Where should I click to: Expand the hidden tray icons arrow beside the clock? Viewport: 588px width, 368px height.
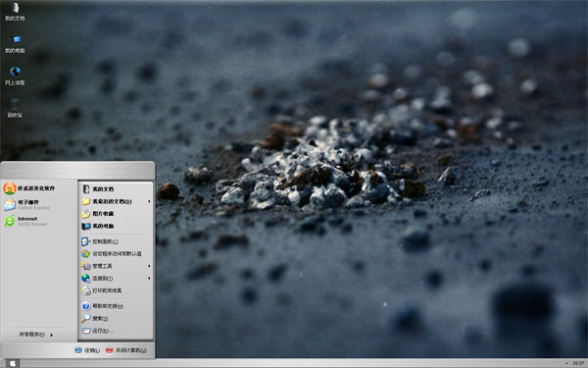[566, 363]
